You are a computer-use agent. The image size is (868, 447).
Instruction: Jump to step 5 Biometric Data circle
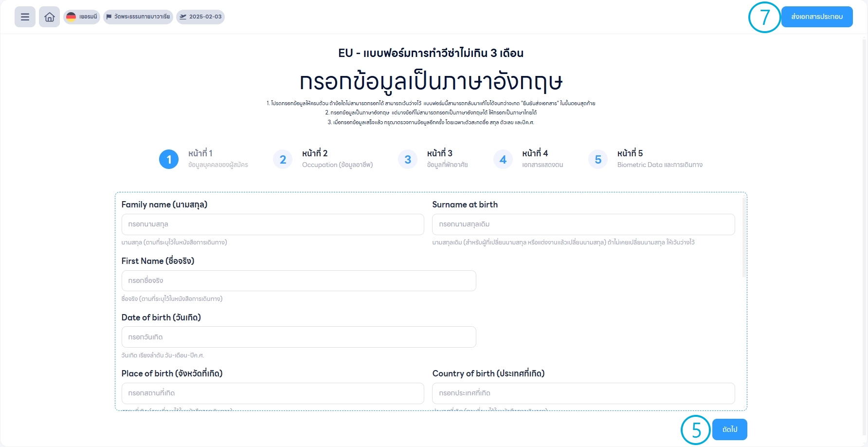tap(598, 159)
